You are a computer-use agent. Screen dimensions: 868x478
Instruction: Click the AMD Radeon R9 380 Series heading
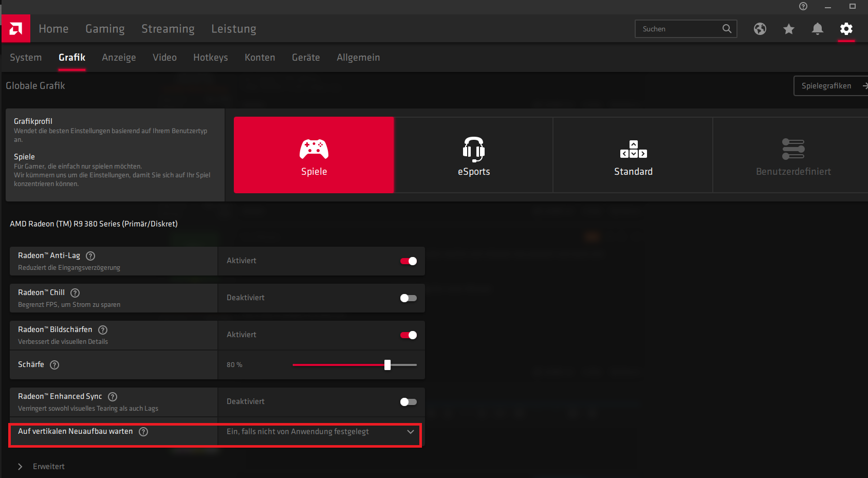point(94,224)
